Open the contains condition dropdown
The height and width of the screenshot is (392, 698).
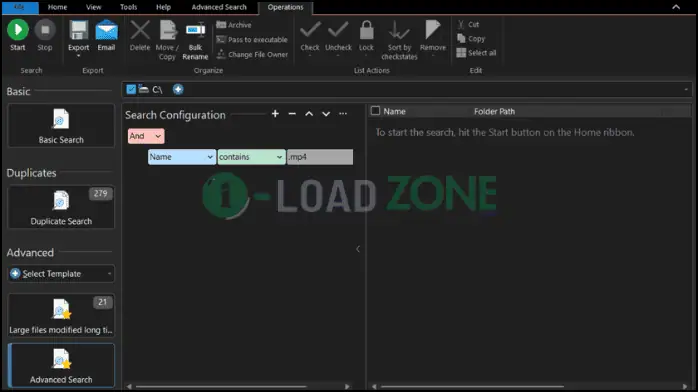coord(252,157)
